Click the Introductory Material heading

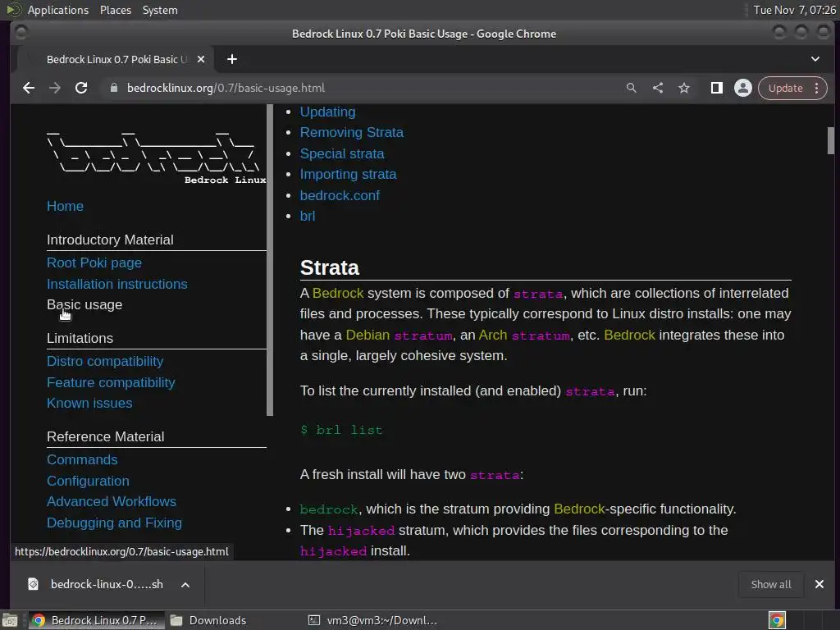(110, 240)
